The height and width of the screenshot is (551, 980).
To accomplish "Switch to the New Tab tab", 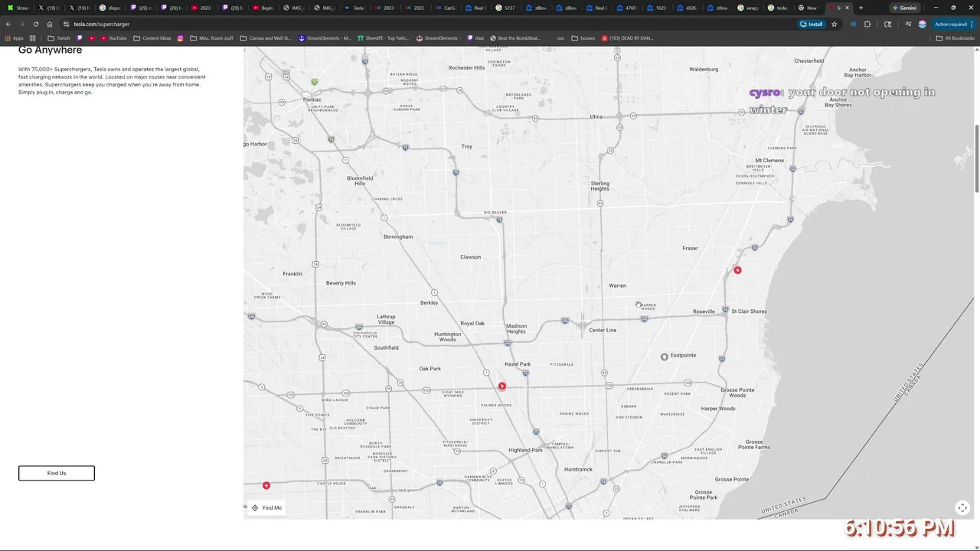I will [808, 8].
